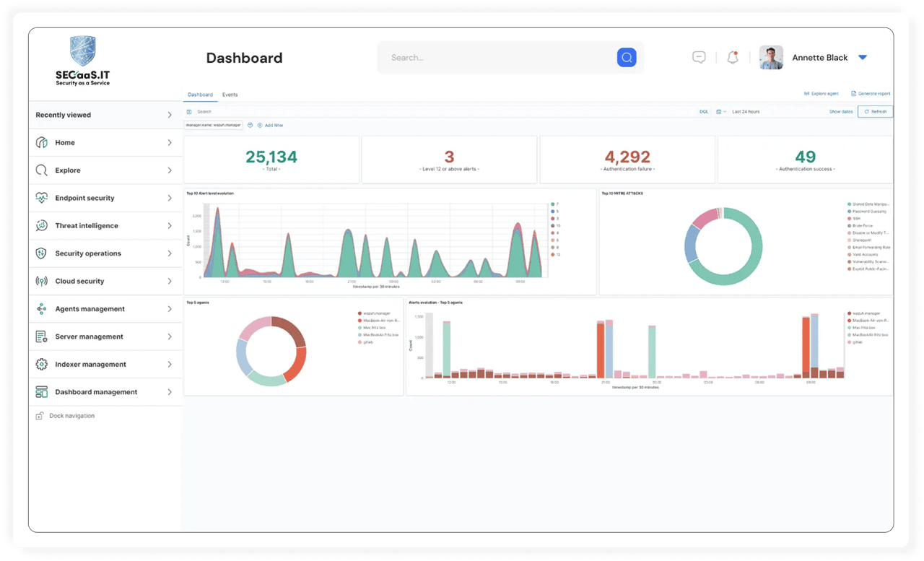Toggle DQL query language switch

(x=704, y=112)
